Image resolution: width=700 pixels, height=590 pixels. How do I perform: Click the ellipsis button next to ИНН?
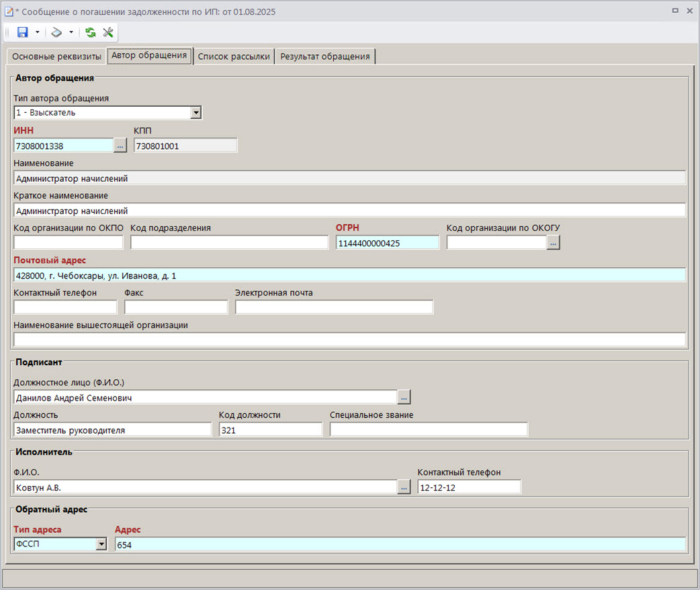click(120, 145)
